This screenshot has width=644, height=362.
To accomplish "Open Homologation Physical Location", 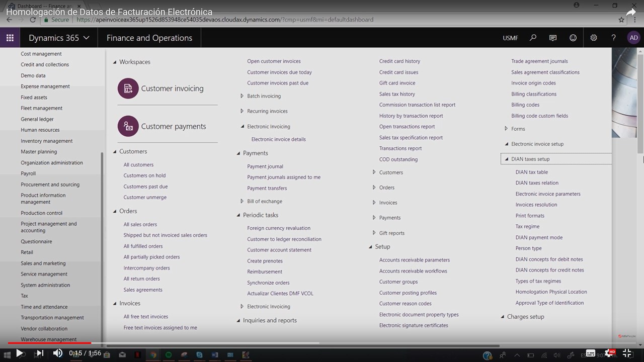I will point(551,292).
